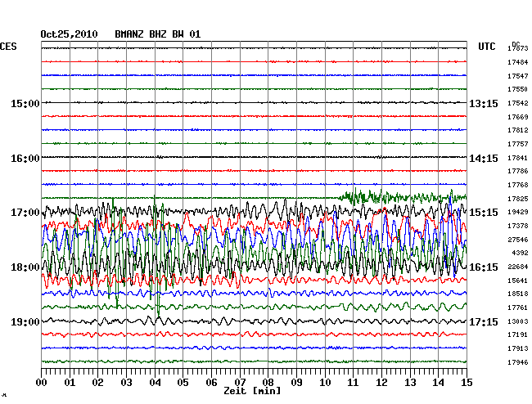
Task: Click the '17:00' local time label
Action: [25, 213]
